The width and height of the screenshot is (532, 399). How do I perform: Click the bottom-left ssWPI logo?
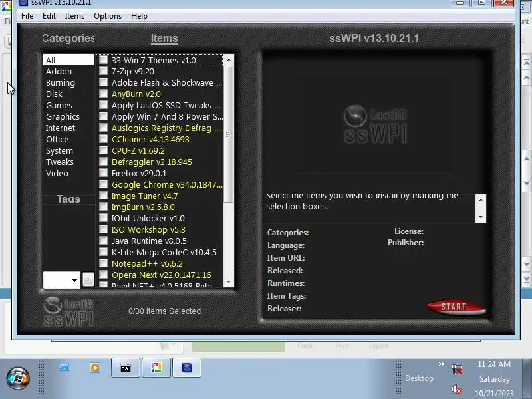coord(68,311)
